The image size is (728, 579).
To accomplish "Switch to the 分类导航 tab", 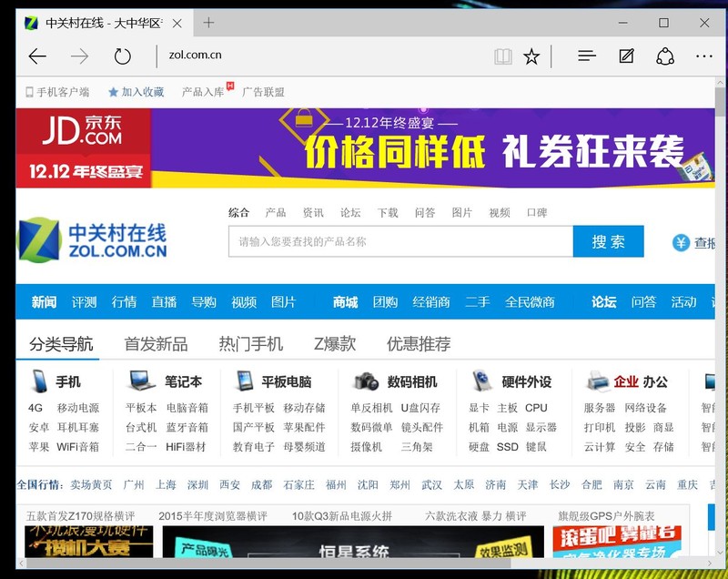I will pos(61,344).
